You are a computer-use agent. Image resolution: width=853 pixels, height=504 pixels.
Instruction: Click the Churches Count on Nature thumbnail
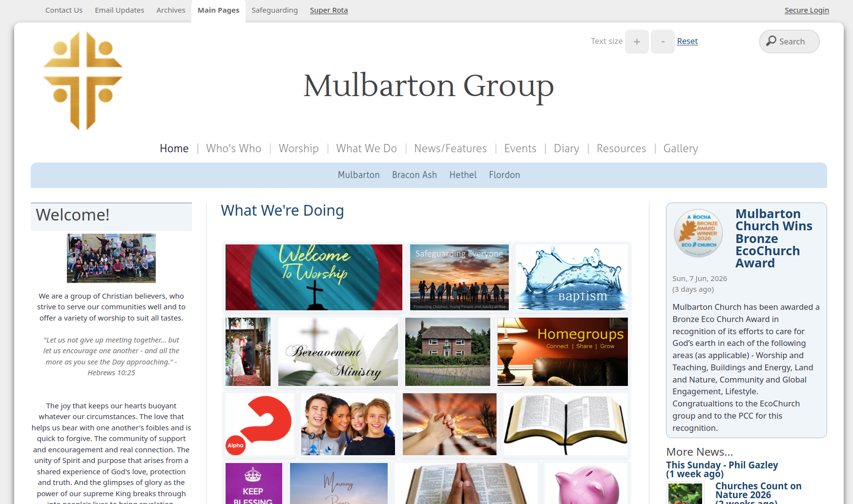pos(685,493)
